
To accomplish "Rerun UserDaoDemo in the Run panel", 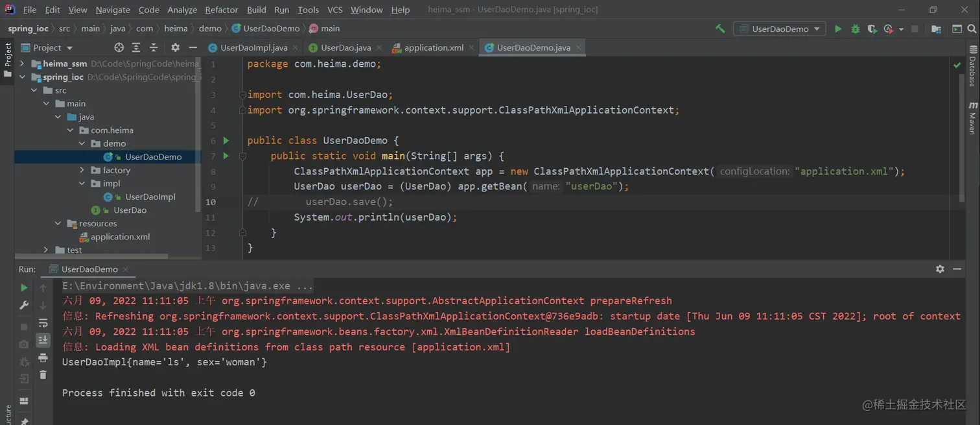I will 24,287.
